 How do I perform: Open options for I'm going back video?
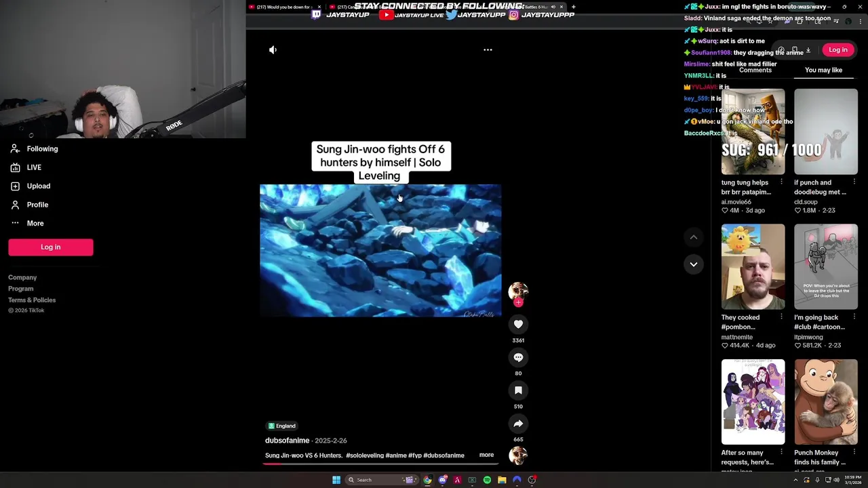854,317
